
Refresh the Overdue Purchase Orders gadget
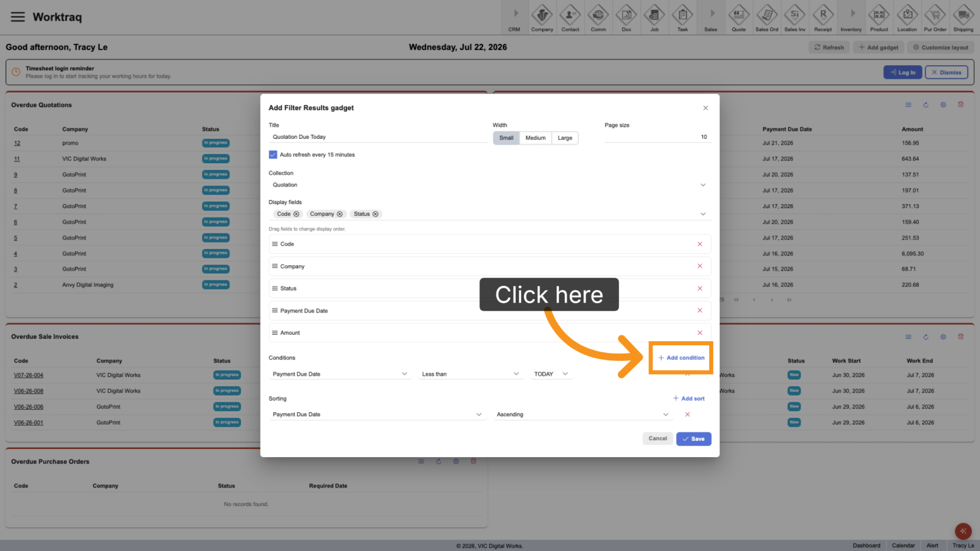click(x=439, y=461)
